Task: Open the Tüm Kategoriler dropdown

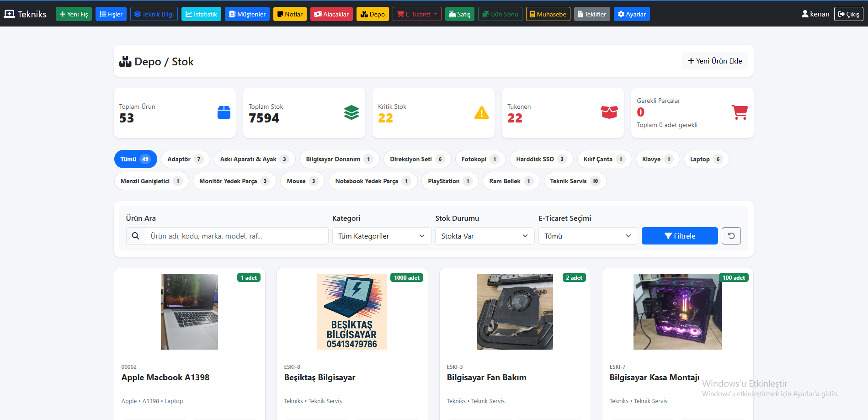Action: pyautogui.click(x=382, y=236)
